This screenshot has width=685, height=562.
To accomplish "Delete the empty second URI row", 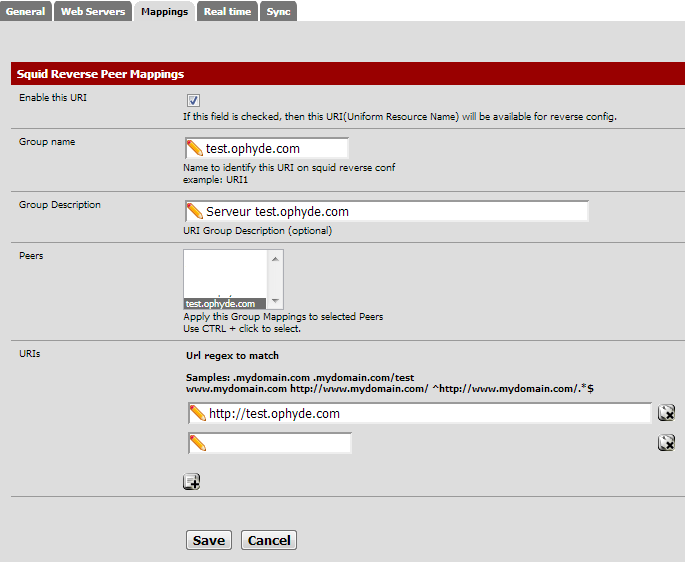I will (666, 443).
